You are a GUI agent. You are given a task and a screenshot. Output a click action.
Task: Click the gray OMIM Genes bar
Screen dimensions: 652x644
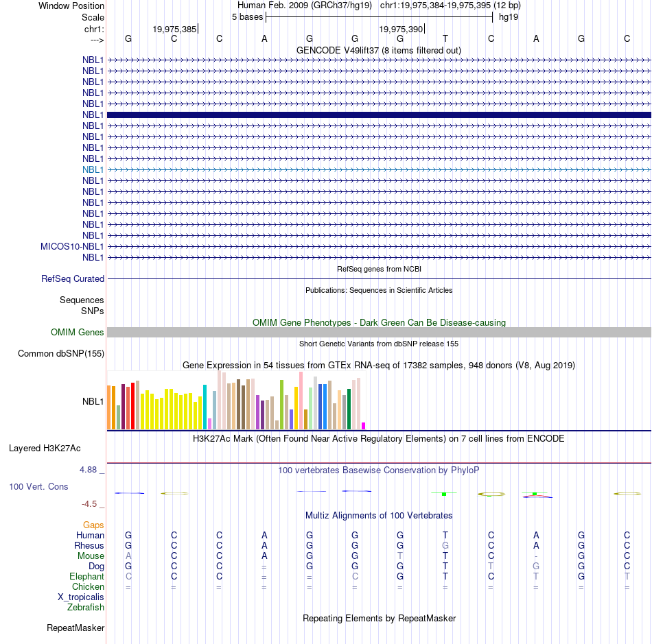(379, 333)
